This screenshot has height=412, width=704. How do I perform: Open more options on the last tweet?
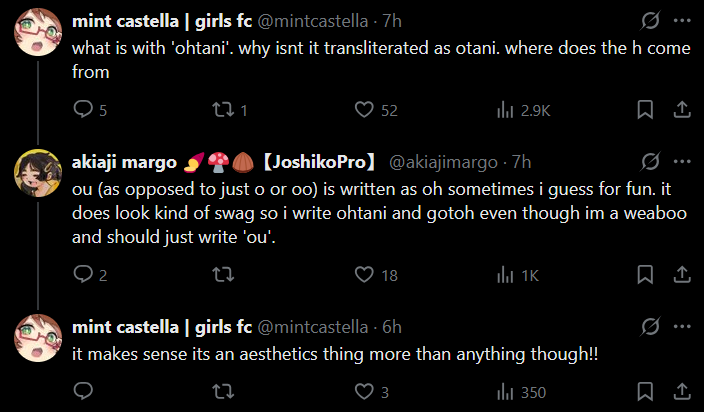pos(681,326)
